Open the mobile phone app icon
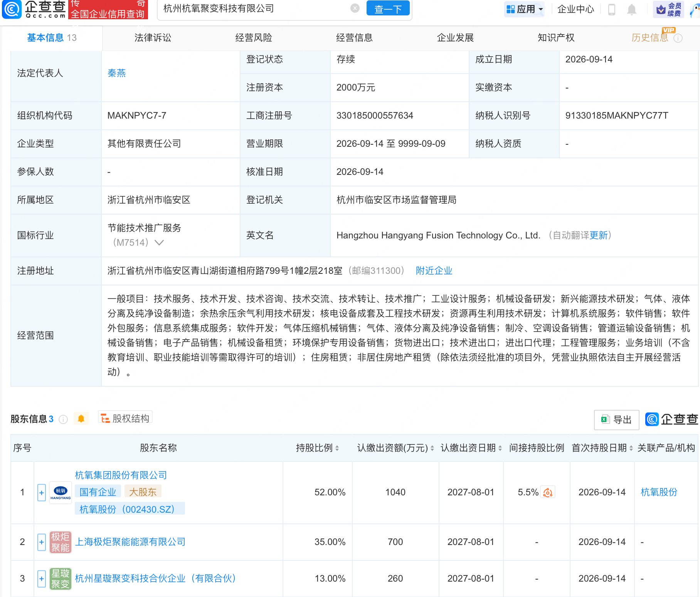The image size is (700, 597). pos(611,9)
